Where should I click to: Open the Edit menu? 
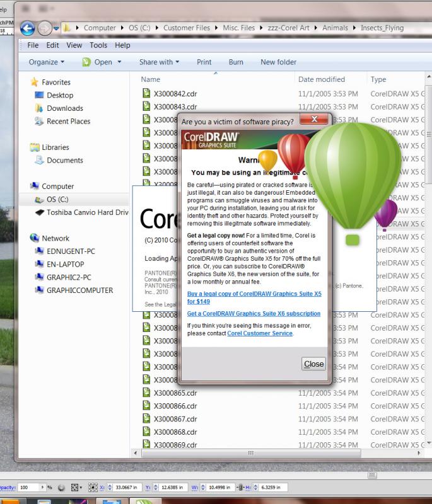pyautogui.click(x=52, y=45)
